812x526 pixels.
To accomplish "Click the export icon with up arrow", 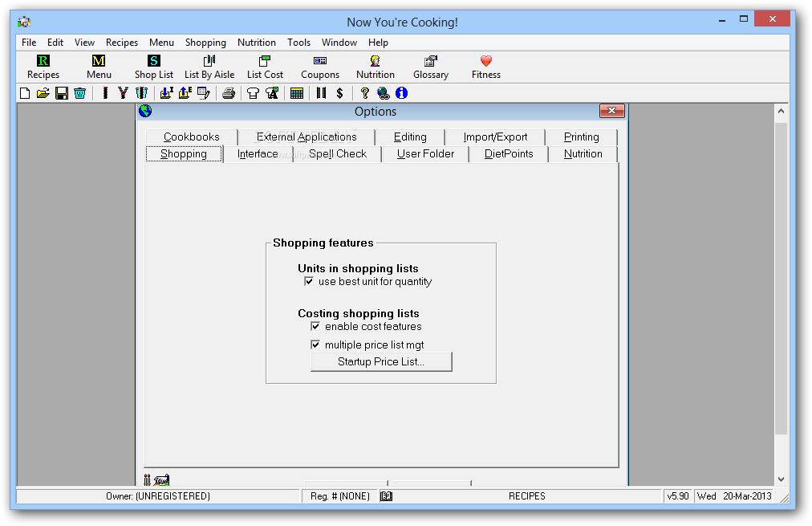I will point(185,93).
